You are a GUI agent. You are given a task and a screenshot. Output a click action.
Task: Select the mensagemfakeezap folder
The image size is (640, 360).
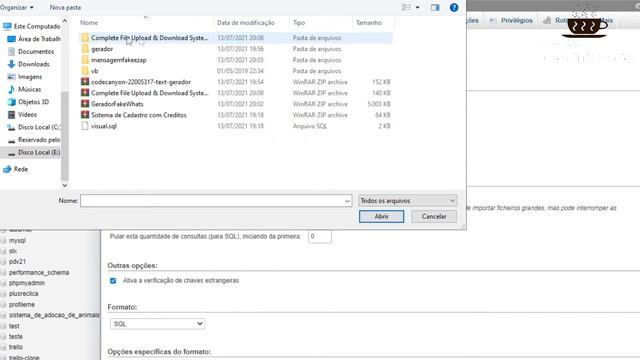[235, 60]
